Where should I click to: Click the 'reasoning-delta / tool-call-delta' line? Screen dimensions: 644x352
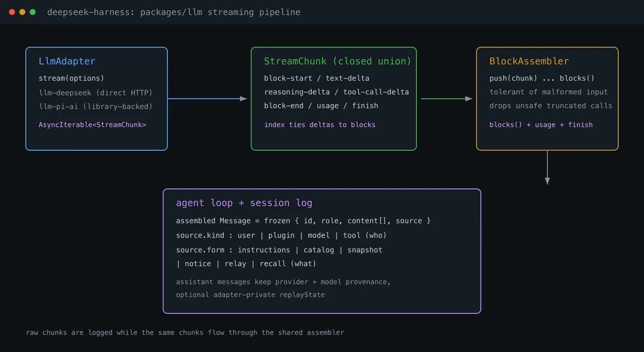pos(337,92)
